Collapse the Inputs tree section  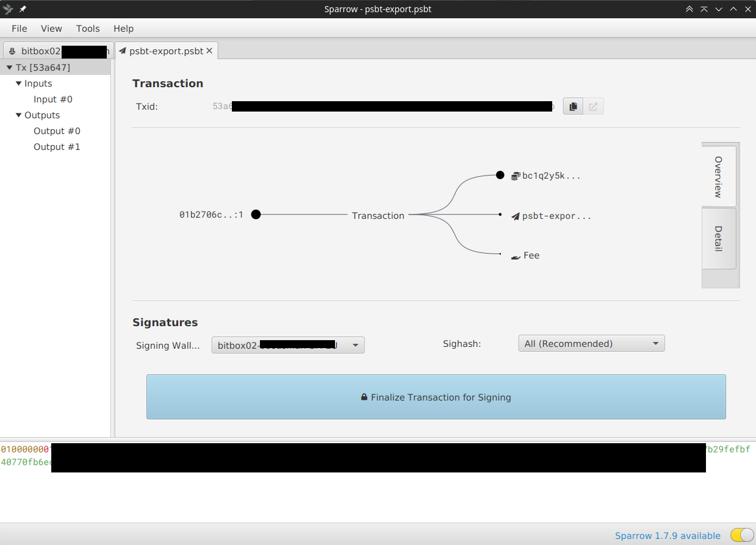click(x=18, y=83)
